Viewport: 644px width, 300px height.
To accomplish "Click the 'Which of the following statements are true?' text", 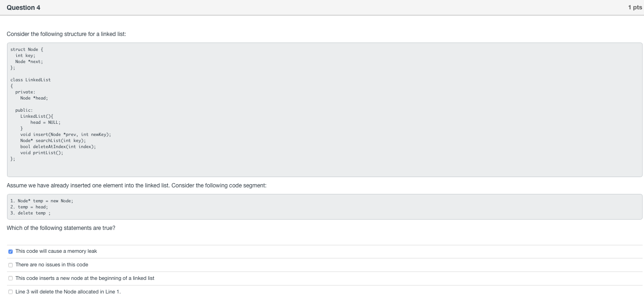I will pos(61,228).
